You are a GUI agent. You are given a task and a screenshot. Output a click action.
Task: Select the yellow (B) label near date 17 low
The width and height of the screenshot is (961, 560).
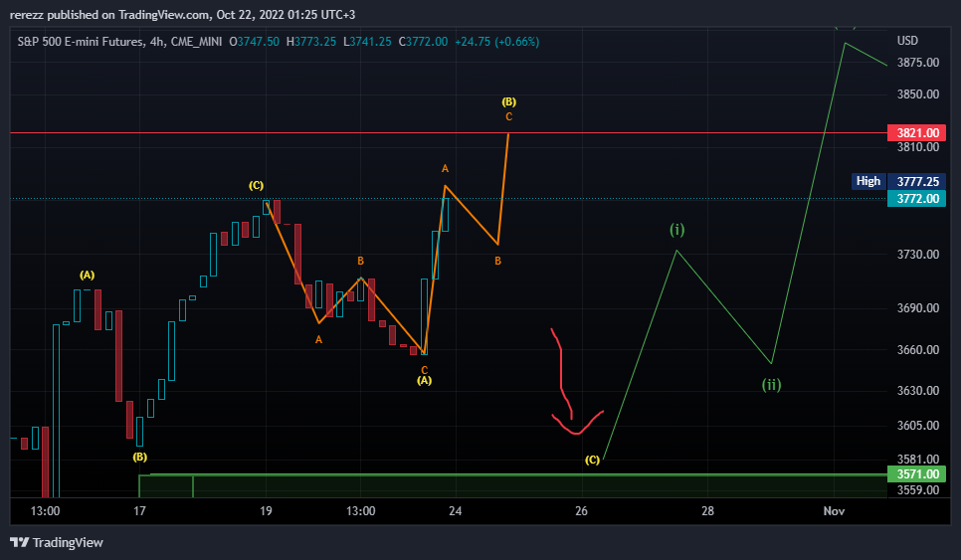tap(139, 458)
